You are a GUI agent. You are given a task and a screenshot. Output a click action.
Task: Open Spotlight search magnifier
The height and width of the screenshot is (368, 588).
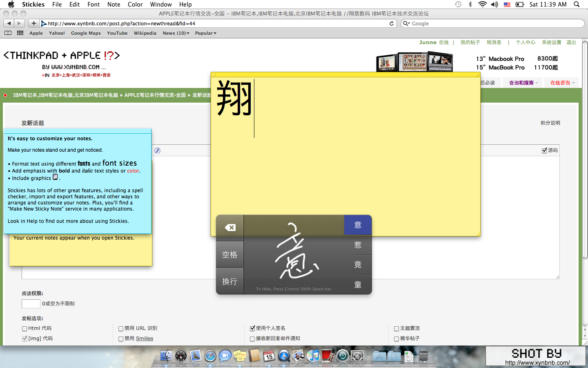(x=577, y=4)
